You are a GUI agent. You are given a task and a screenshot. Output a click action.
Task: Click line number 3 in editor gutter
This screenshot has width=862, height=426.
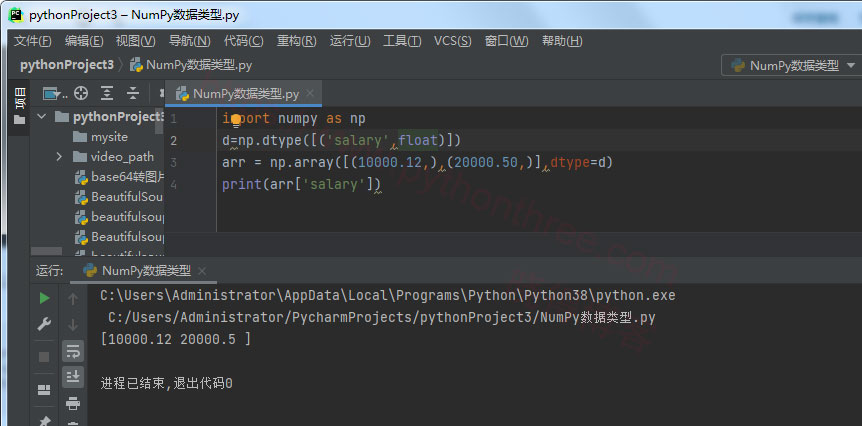174,163
